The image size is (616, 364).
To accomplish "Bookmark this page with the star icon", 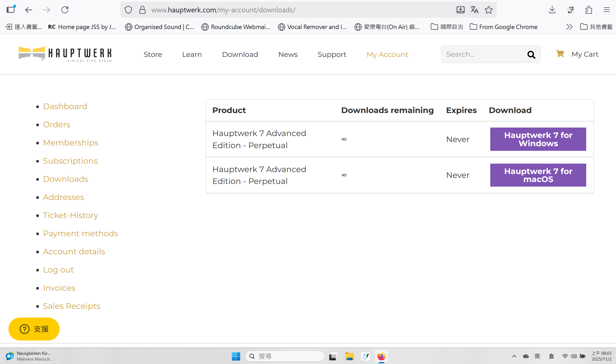I will tap(489, 10).
